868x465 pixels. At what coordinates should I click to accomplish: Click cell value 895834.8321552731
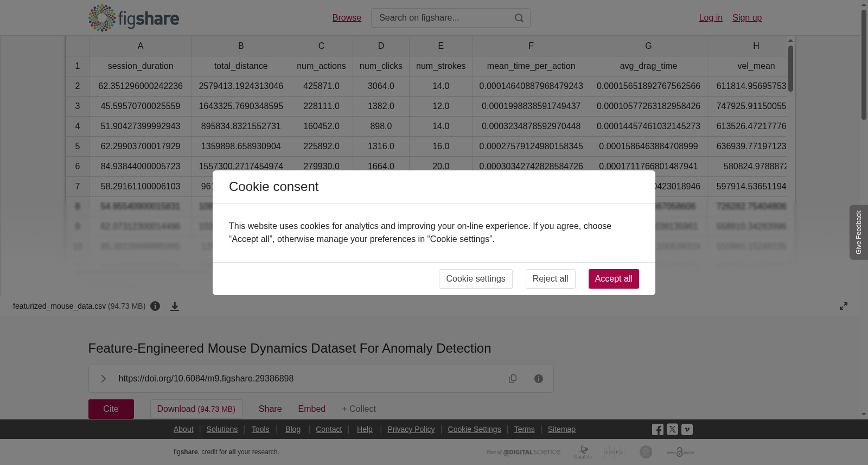pos(241,126)
